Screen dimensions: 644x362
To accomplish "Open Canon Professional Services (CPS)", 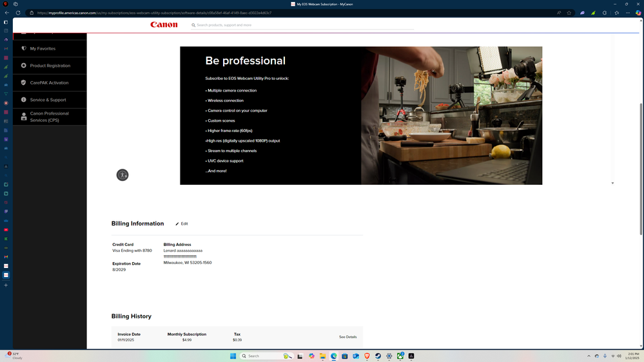I will pos(50,117).
